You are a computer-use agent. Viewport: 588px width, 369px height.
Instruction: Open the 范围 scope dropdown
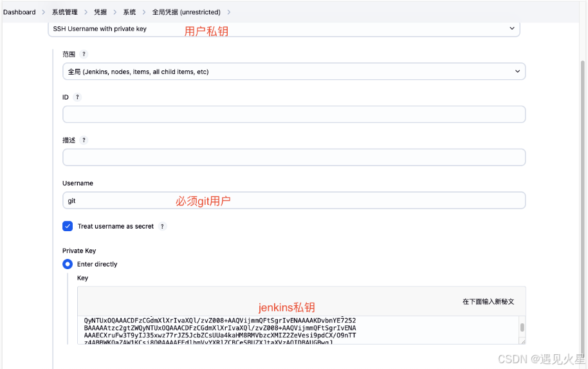294,71
